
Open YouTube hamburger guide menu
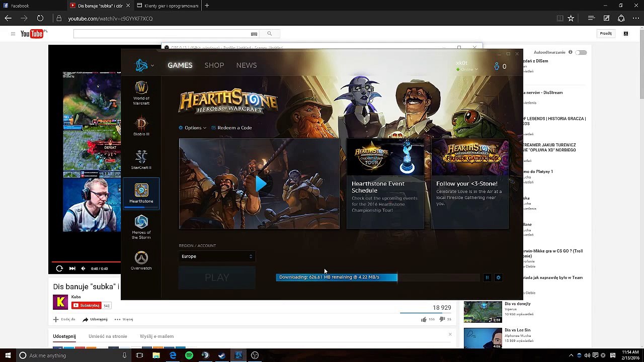[x=13, y=34]
